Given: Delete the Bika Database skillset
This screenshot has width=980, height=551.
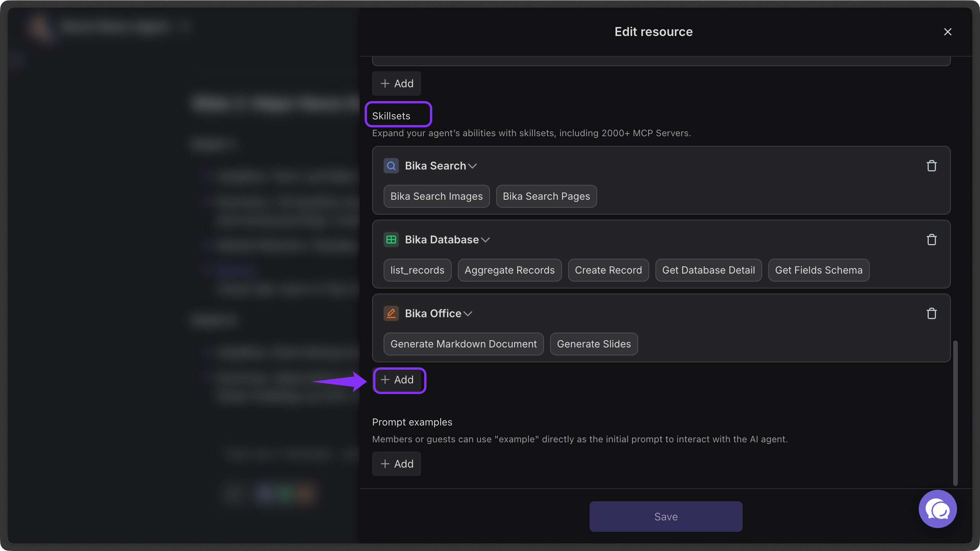Looking at the screenshot, I should point(931,240).
